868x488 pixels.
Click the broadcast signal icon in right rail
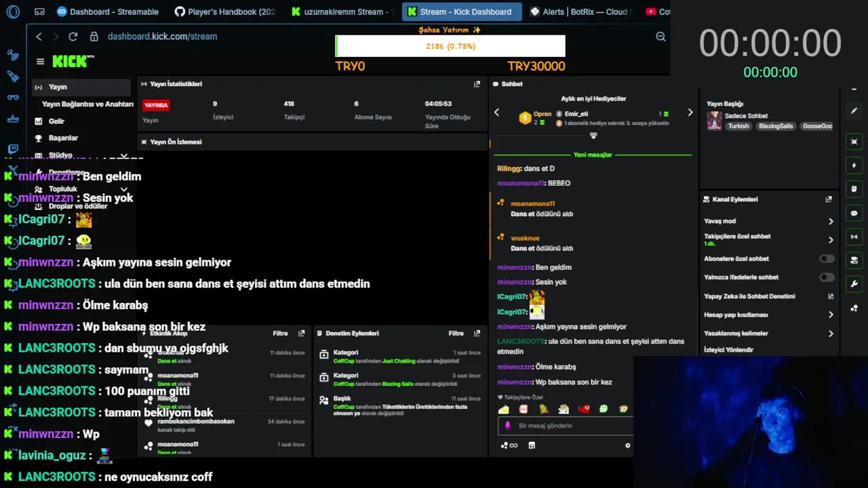(x=854, y=237)
